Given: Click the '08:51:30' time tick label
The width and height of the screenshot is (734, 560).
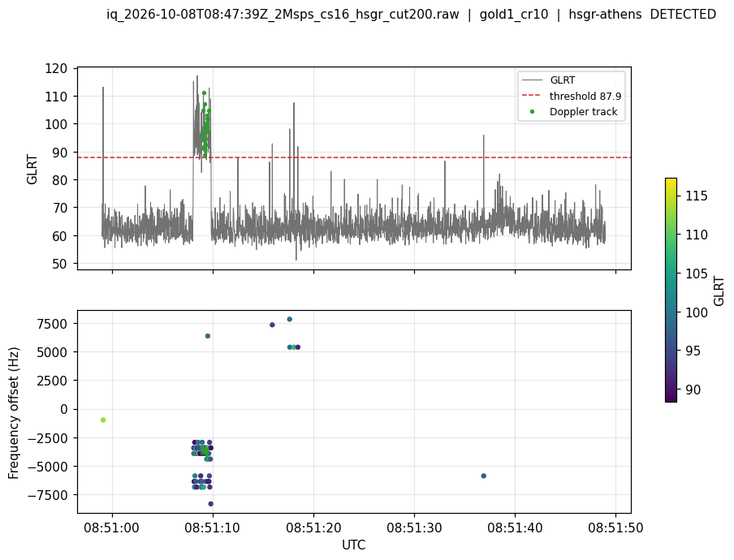Looking at the screenshot, I should [x=414, y=528].
